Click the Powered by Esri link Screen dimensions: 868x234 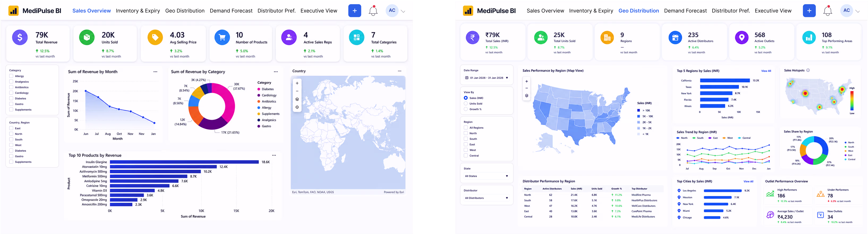(394, 192)
